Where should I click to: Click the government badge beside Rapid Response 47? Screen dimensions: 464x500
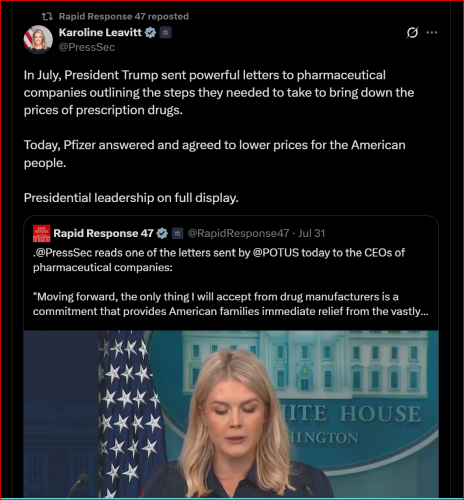click(177, 233)
